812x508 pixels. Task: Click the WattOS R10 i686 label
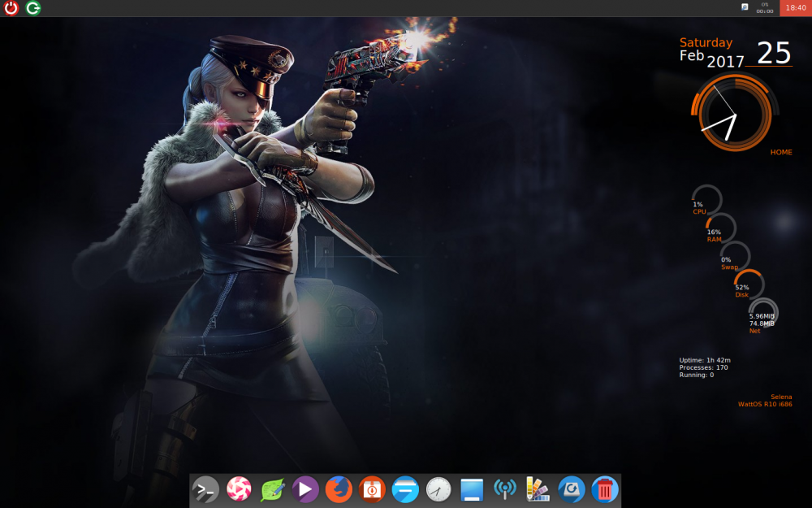pyautogui.click(x=765, y=404)
